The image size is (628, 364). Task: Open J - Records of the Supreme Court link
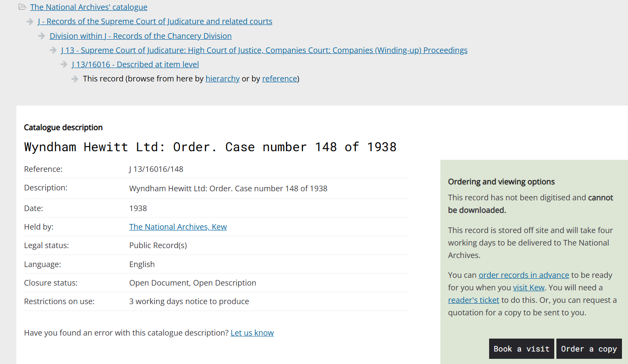pyautogui.click(x=155, y=22)
